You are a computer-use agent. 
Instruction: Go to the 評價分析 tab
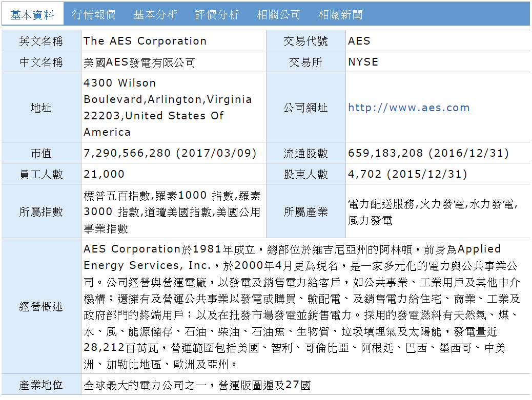(217, 14)
